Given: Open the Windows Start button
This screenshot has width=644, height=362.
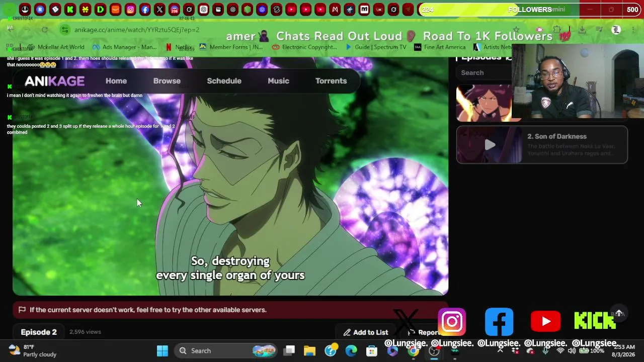Looking at the screenshot, I should (163, 351).
